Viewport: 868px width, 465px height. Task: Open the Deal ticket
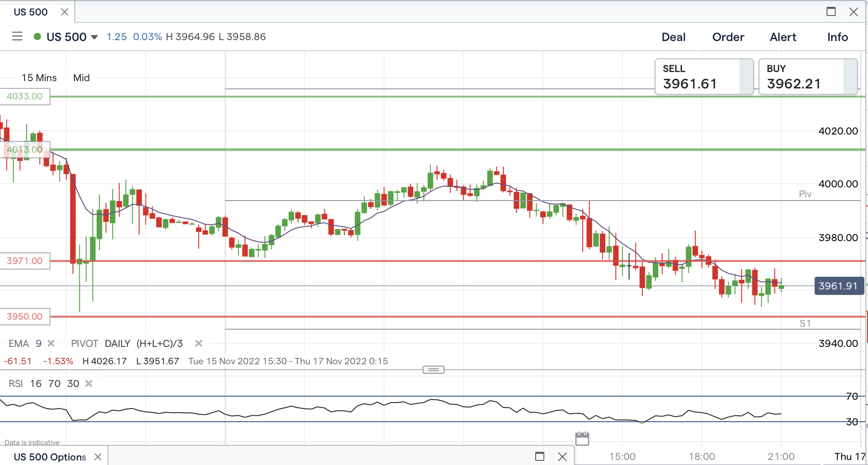click(673, 37)
